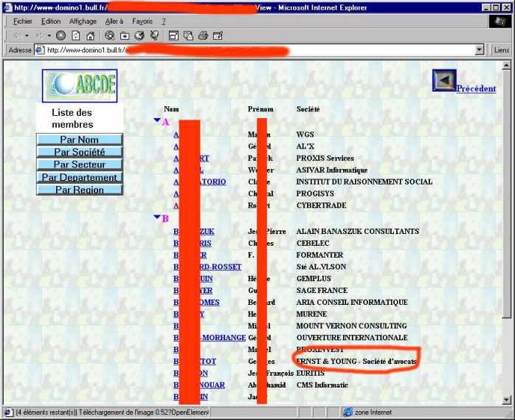The height and width of the screenshot is (420, 515).
Task: Click the Précédent back-arrow image
Action: [444, 80]
